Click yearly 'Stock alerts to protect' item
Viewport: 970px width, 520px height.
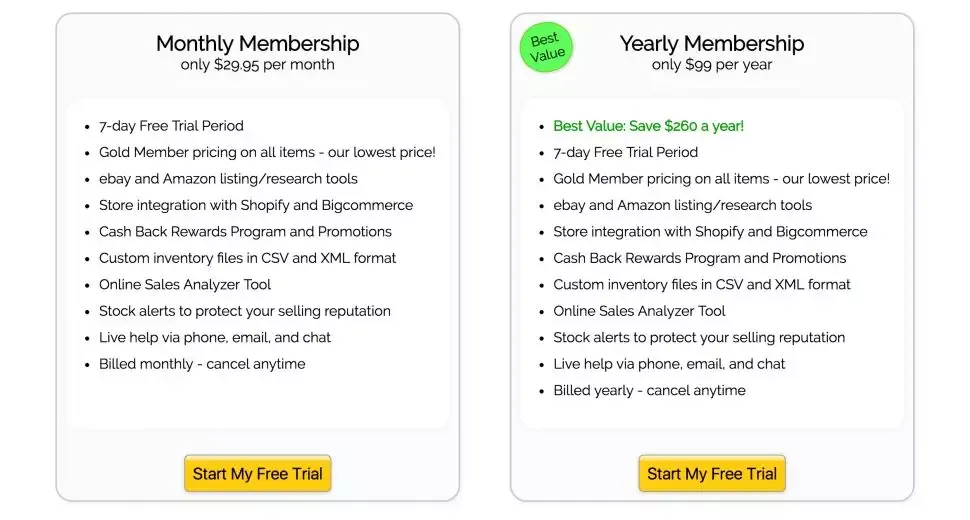tap(699, 338)
